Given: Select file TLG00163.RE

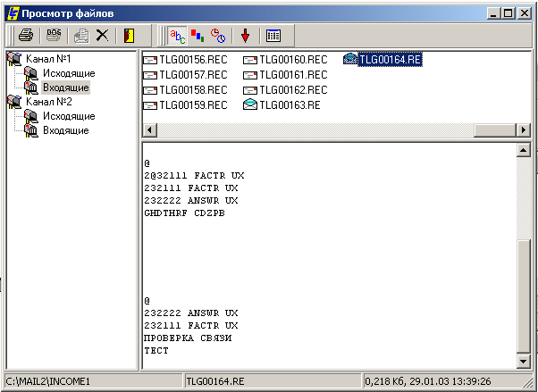Looking at the screenshot, I should [290, 105].
